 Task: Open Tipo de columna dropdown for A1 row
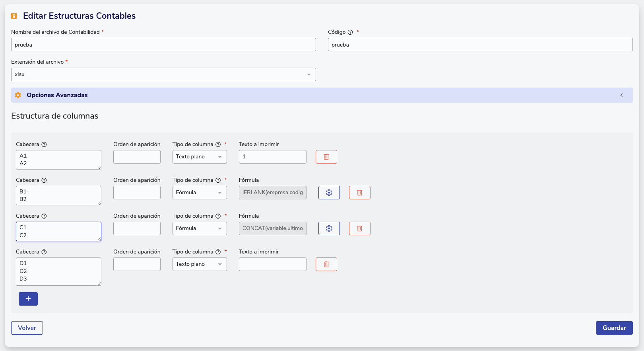199,157
